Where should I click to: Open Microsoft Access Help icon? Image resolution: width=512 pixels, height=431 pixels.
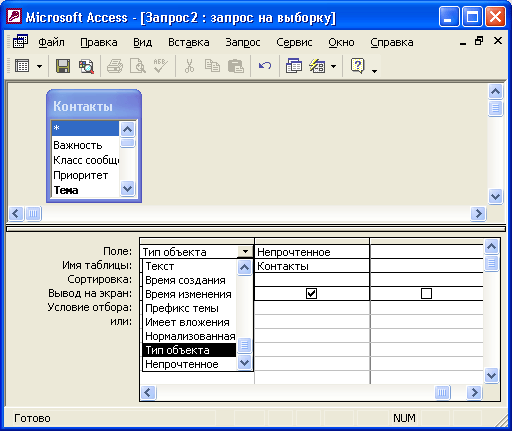(358, 66)
